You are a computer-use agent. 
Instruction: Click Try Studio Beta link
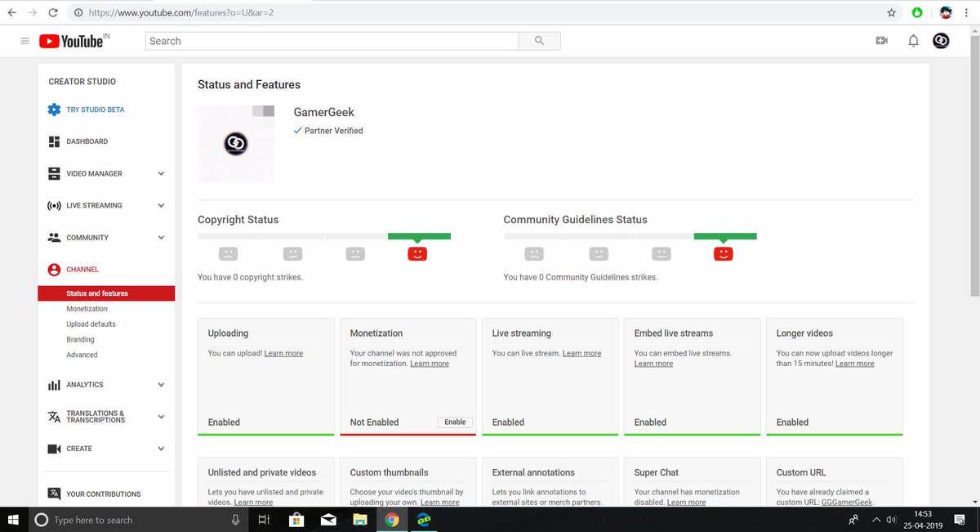pyautogui.click(x=96, y=110)
